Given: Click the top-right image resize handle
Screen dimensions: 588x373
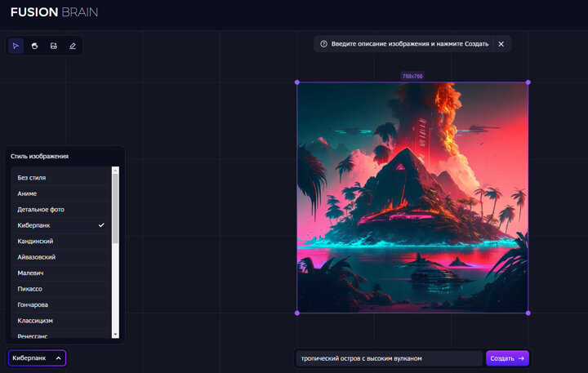Looking at the screenshot, I should tap(528, 82).
